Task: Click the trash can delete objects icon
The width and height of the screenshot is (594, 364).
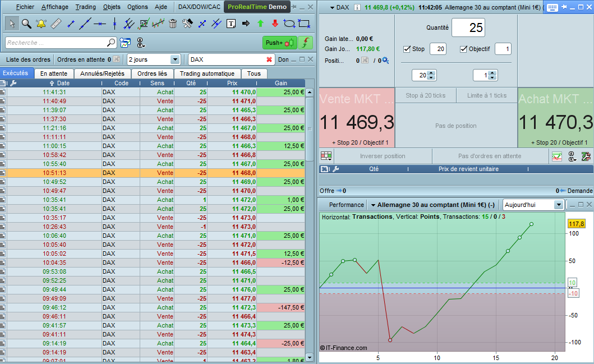Action: [x=173, y=24]
